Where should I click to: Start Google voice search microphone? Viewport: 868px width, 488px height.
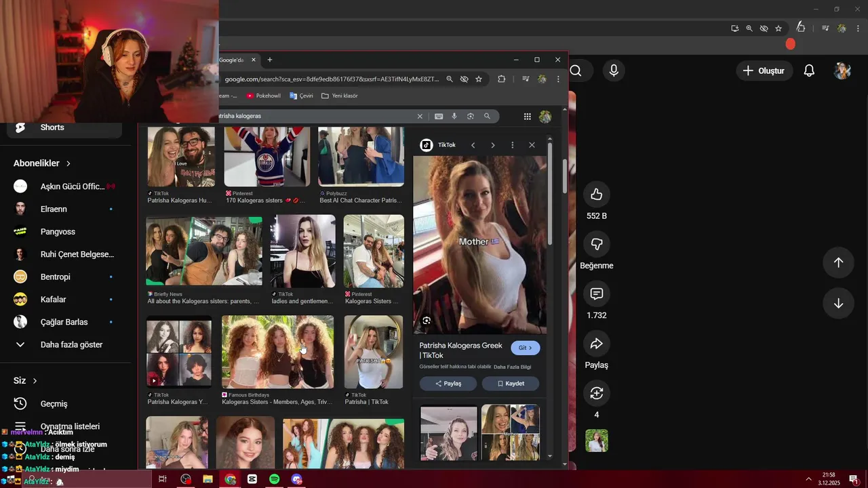tap(454, 117)
